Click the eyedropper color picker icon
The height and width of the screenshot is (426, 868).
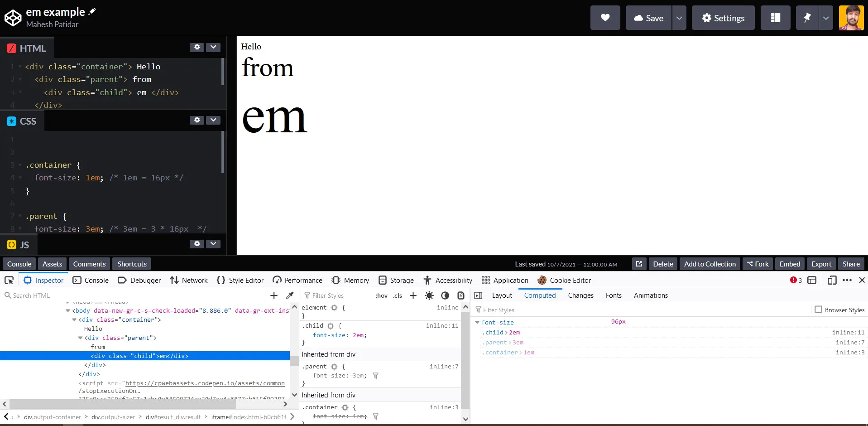pos(290,295)
